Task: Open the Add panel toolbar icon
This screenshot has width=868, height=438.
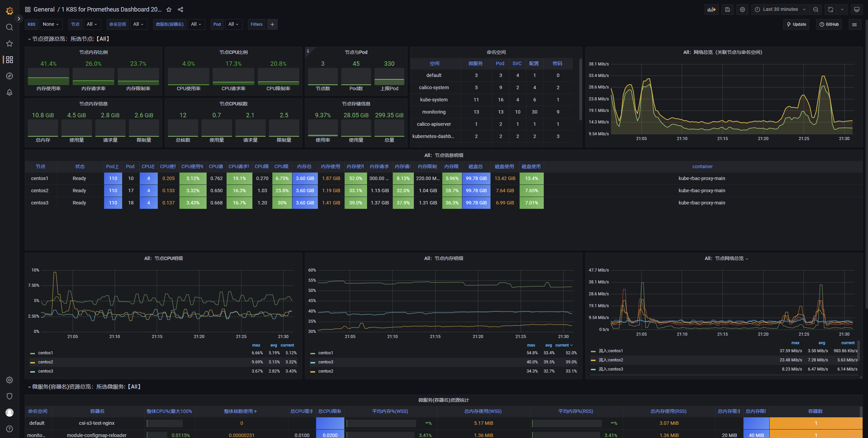Action: click(712, 9)
